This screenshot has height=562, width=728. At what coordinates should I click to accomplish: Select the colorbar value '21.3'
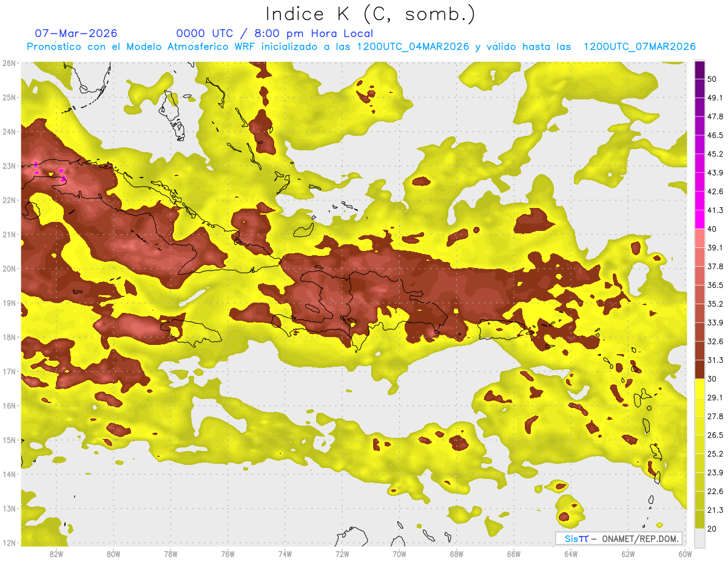pyautogui.click(x=715, y=510)
